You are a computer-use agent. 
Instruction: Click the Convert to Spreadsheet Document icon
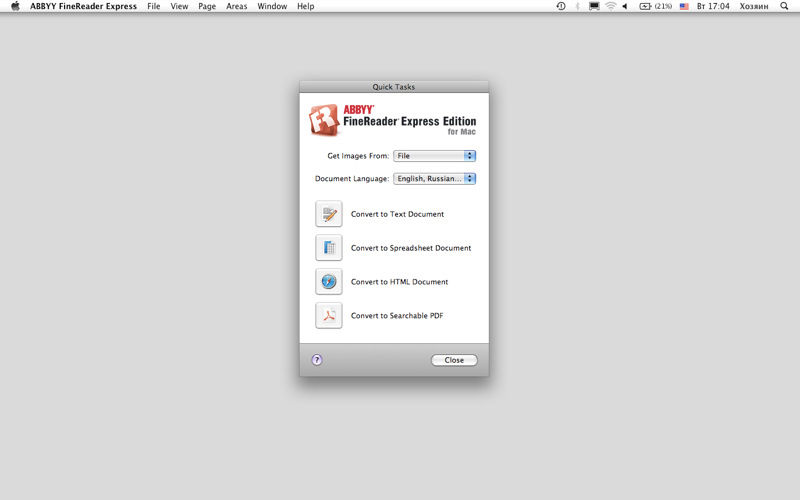pos(329,248)
